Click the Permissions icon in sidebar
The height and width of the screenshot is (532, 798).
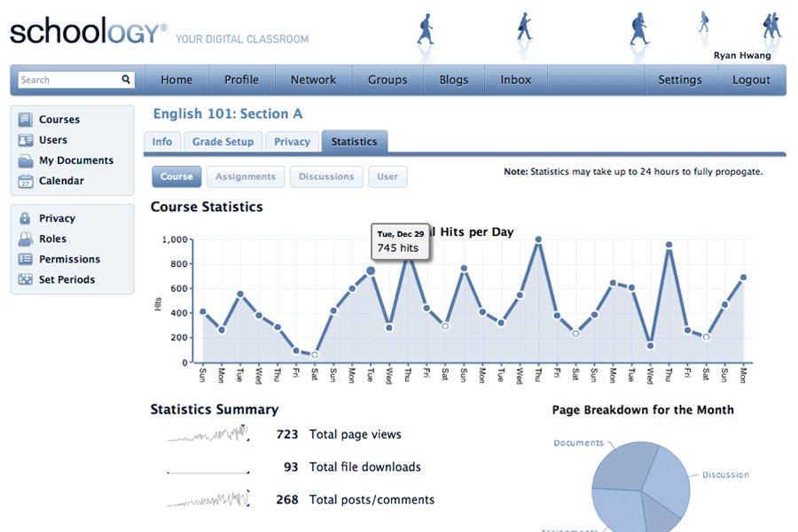pyautogui.click(x=25, y=259)
